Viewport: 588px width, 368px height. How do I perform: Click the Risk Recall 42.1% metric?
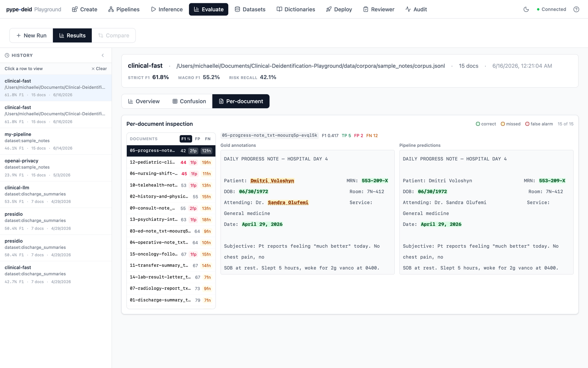(x=252, y=77)
